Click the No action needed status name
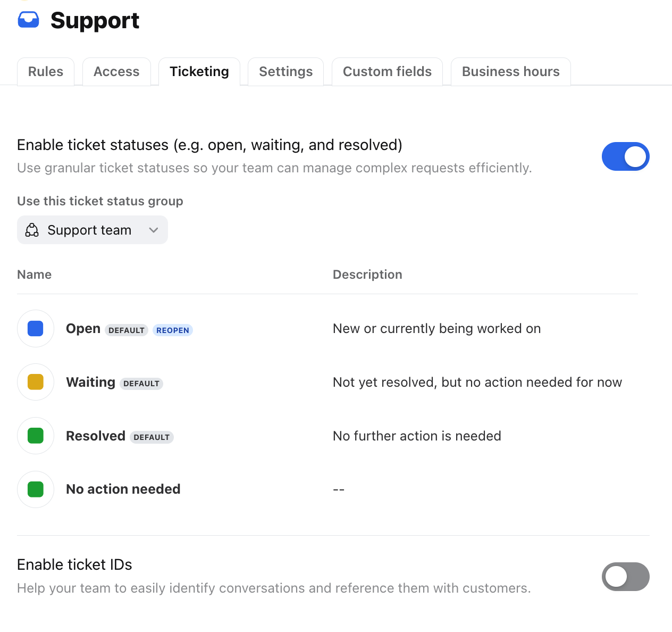The width and height of the screenshot is (672, 632). tap(123, 489)
